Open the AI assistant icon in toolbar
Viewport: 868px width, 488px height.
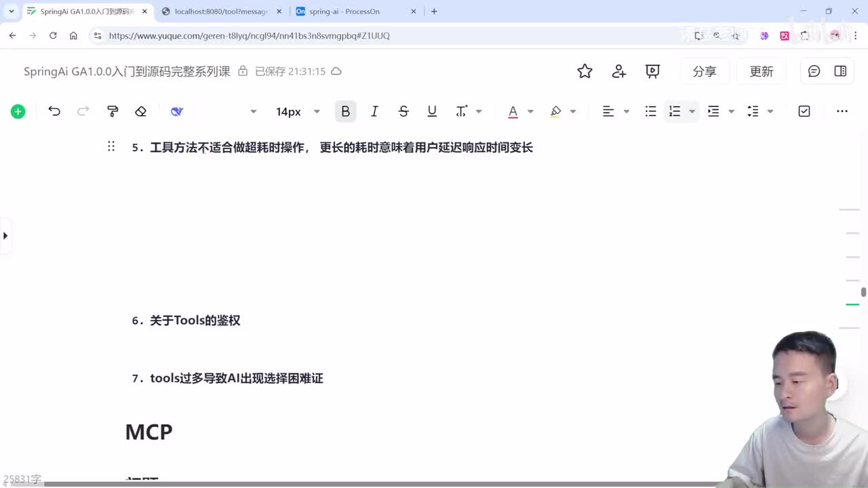coord(177,111)
